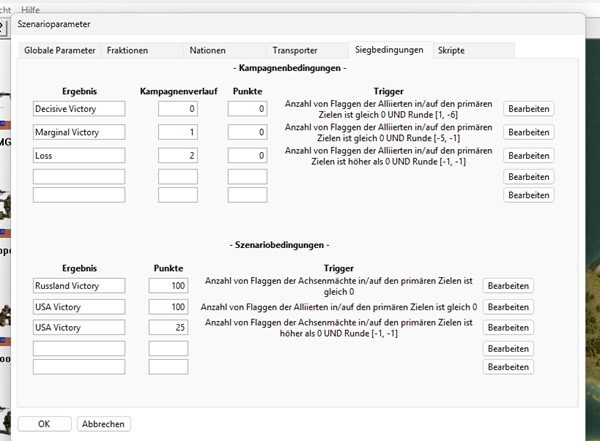
Task: Open the Nationen tab
Action: pos(225,51)
